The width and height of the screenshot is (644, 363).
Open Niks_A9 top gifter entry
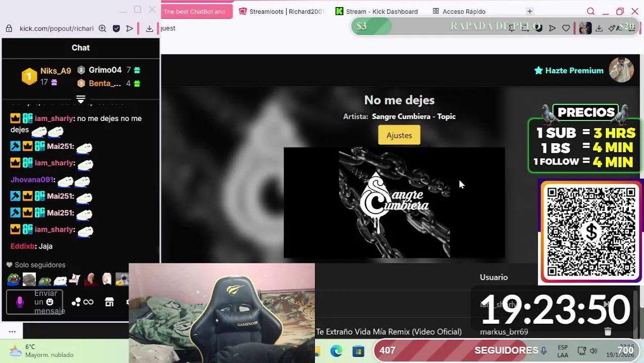(46, 76)
